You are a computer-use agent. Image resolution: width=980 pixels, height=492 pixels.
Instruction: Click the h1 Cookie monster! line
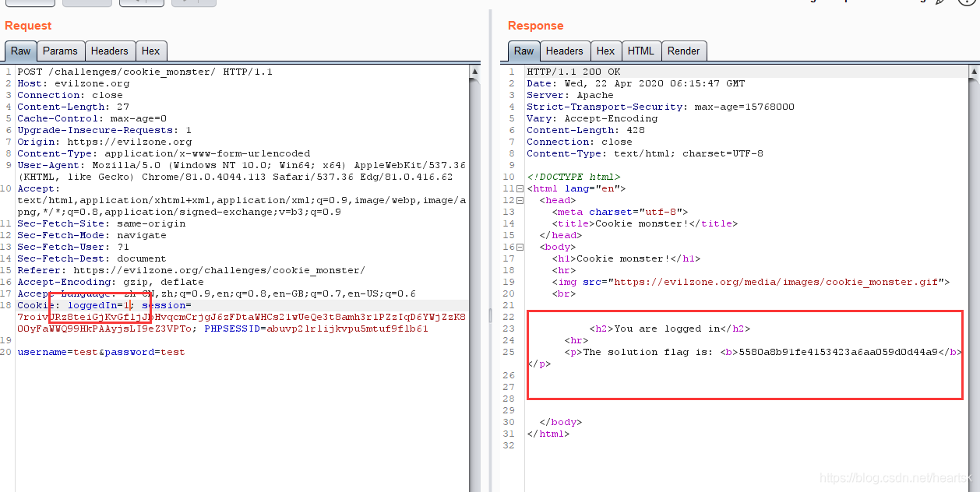click(x=626, y=258)
